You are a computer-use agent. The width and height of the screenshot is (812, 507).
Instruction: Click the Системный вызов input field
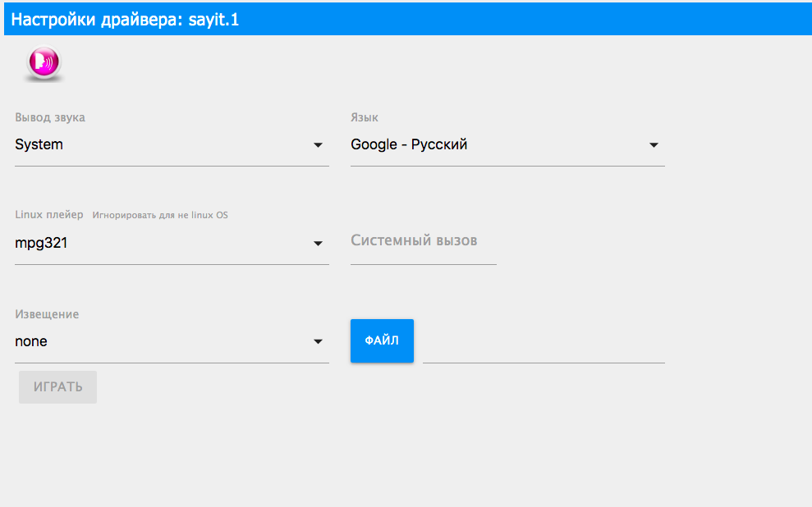[424, 243]
